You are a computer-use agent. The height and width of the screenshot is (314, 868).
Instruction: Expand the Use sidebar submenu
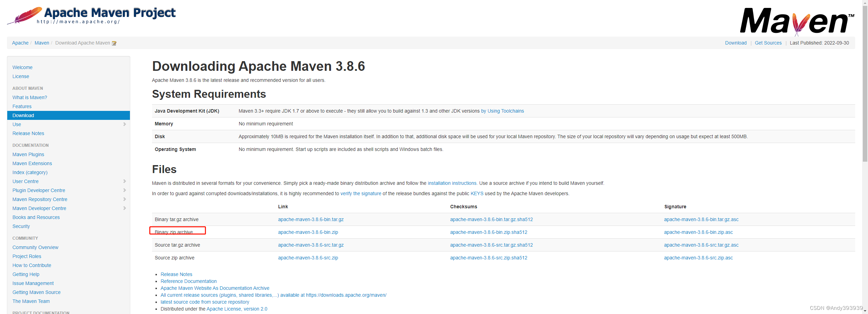pyautogui.click(x=125, y=124)
